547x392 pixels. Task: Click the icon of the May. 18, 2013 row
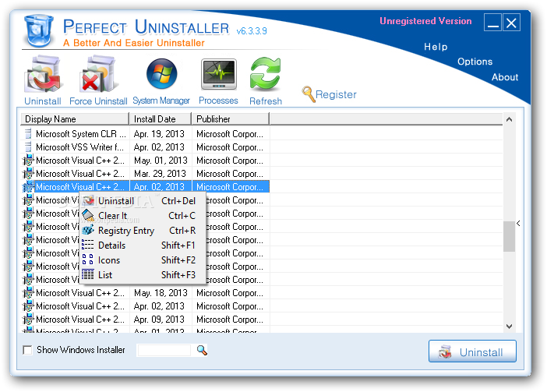28,293
